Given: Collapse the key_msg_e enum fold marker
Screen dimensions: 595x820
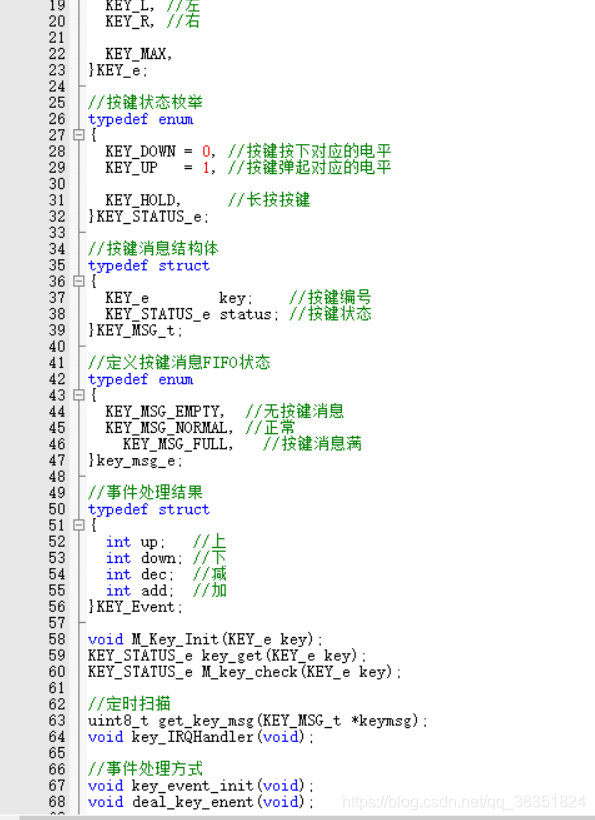Looking at the screenshot, I should 78,395.
